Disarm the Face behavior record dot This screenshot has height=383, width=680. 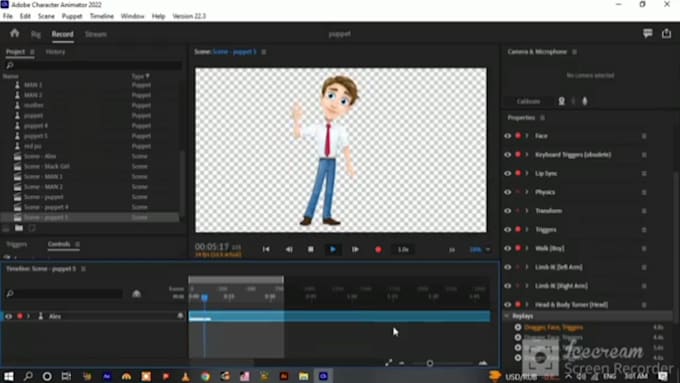click(x=518, y=136)
